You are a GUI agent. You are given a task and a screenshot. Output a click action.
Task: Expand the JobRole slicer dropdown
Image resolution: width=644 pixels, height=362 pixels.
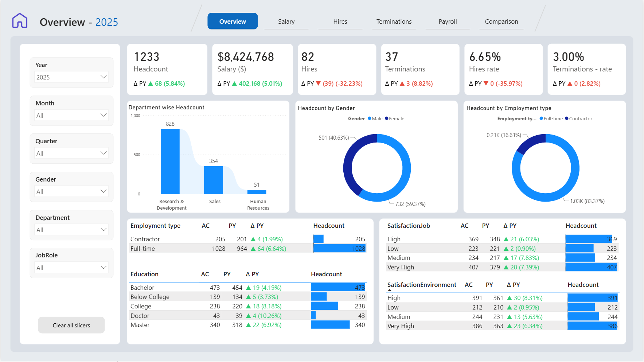(72, 268)
